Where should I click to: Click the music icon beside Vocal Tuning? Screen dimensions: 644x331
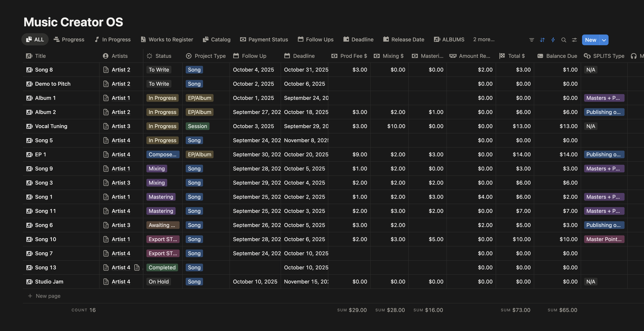coord(29,126)
